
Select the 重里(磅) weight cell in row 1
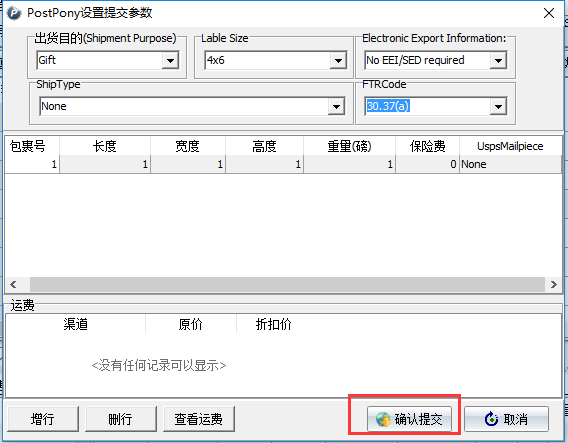point(350,164)
